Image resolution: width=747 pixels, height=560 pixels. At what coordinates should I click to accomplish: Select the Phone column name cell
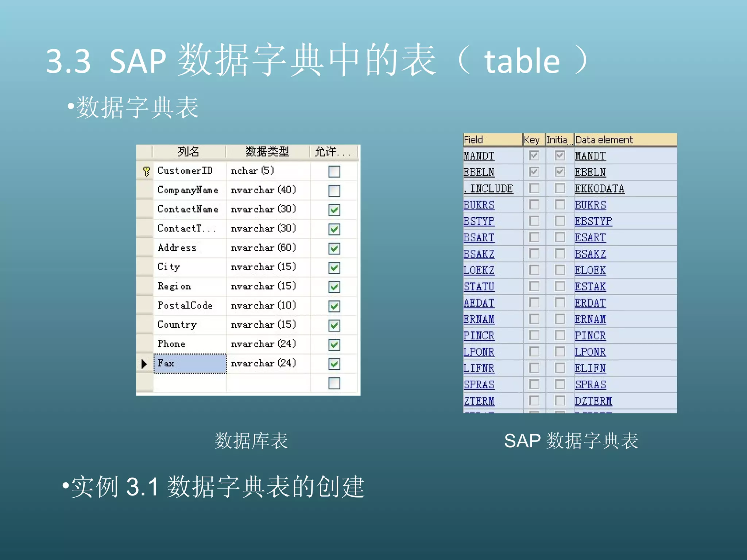click(x=190, y=344)
